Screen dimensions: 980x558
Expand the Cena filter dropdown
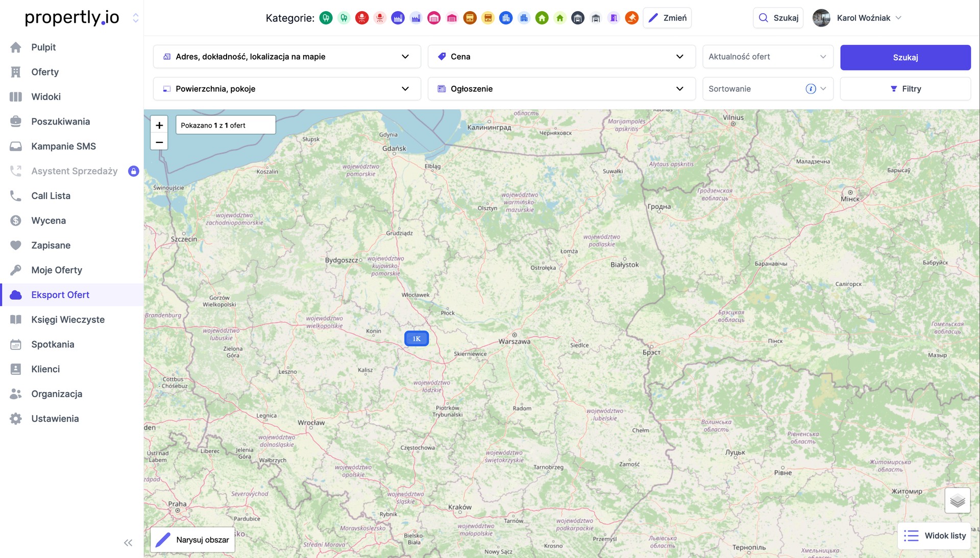[561, 57]
